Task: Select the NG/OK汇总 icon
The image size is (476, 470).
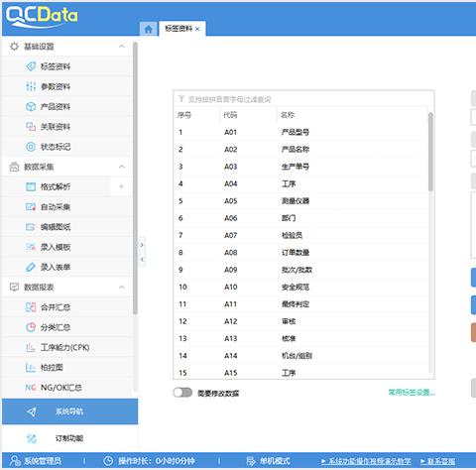Action: tap(31, 388)
